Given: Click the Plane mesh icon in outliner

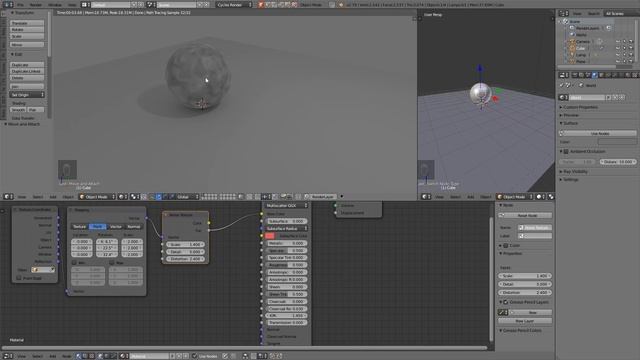Looking at the screenshot, I should coord(572,61).
